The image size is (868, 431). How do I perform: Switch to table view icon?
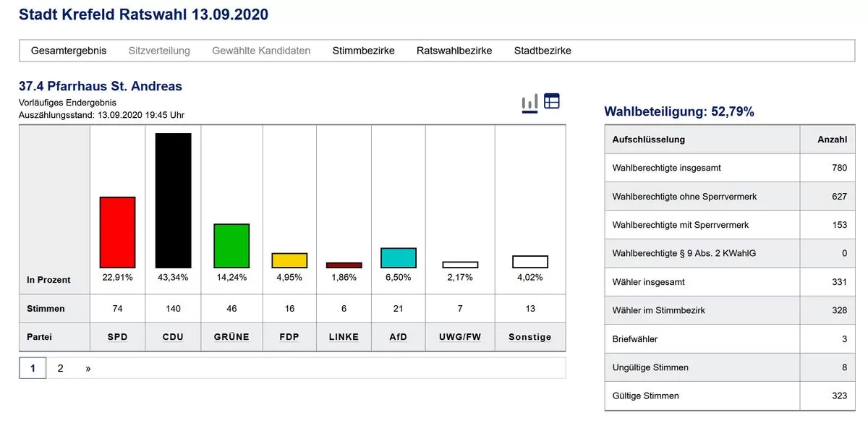pyautogui.click(x=552, y=102)
